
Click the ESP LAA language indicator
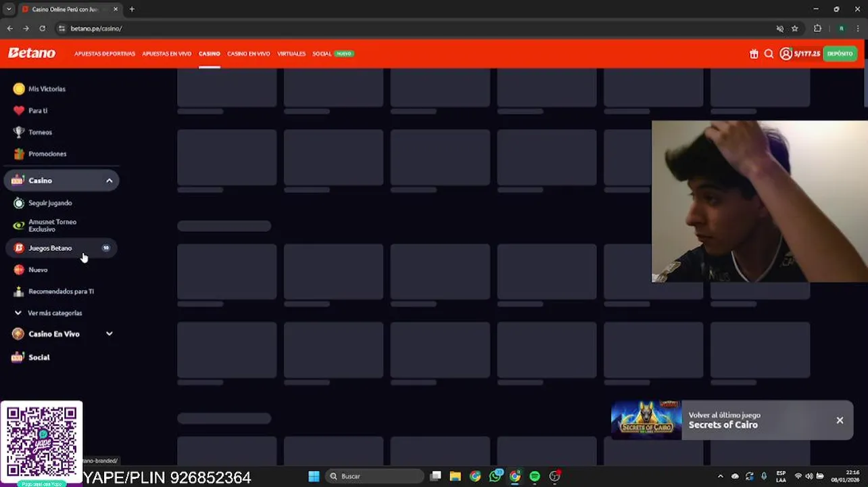click(x=781, y=476)
